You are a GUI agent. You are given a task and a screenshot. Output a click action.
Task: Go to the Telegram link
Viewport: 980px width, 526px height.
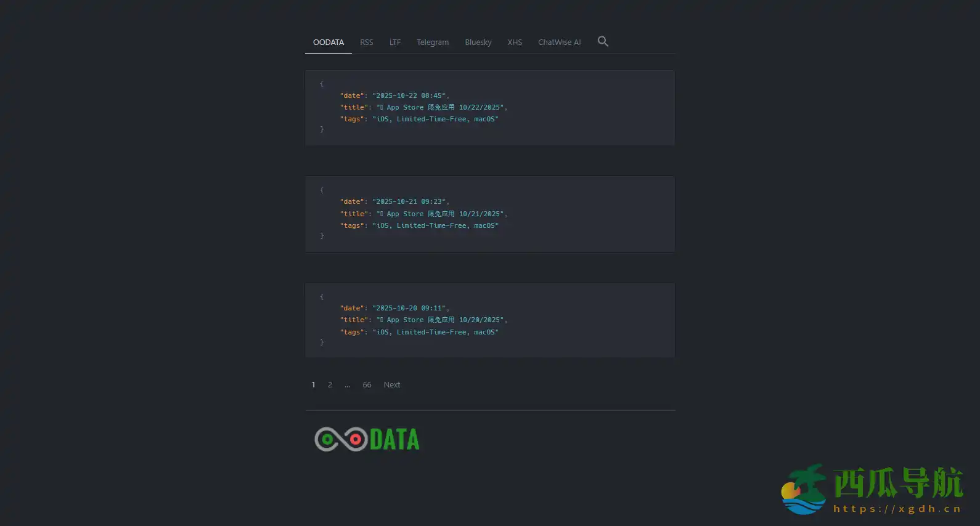click(x=432, y=42)
